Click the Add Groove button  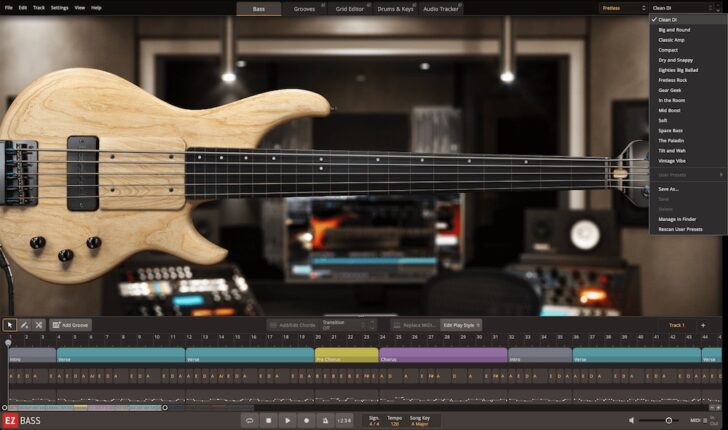click(70, 325)
